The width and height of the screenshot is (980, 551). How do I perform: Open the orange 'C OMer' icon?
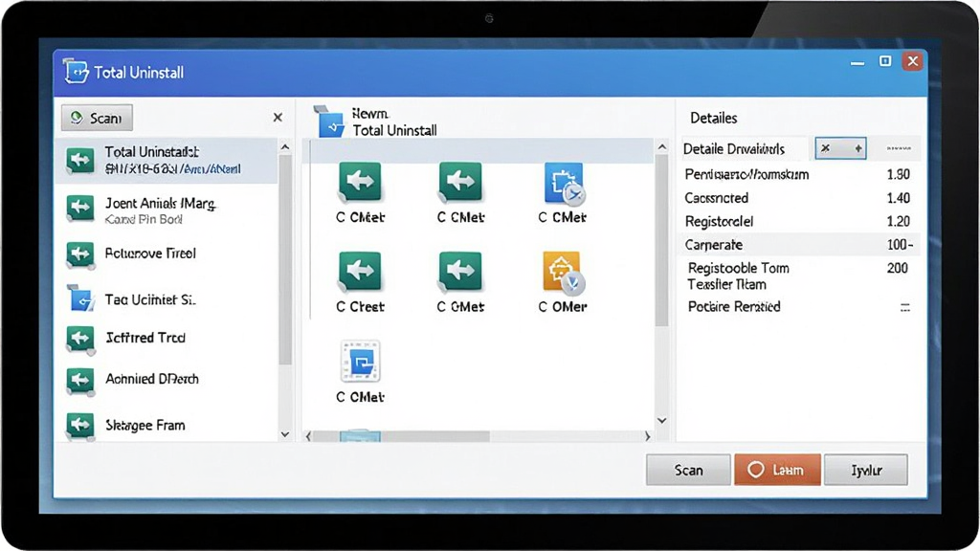pos(564,273)
